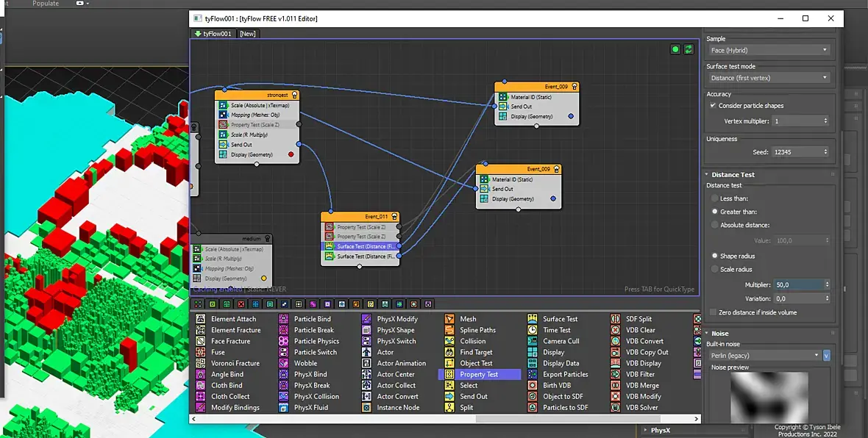Viewport: 868px width, 438px height.
Task: Select the Shape radius option
Action: (x=715, y=256)
